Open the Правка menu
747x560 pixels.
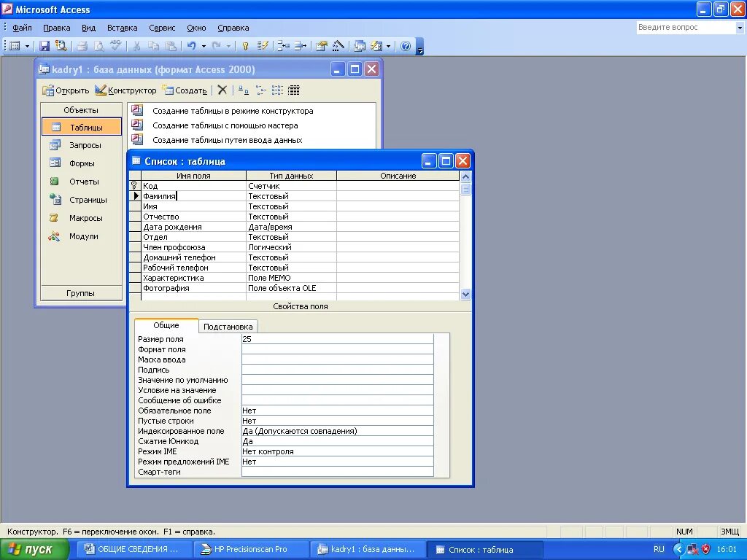pos(57,28)
